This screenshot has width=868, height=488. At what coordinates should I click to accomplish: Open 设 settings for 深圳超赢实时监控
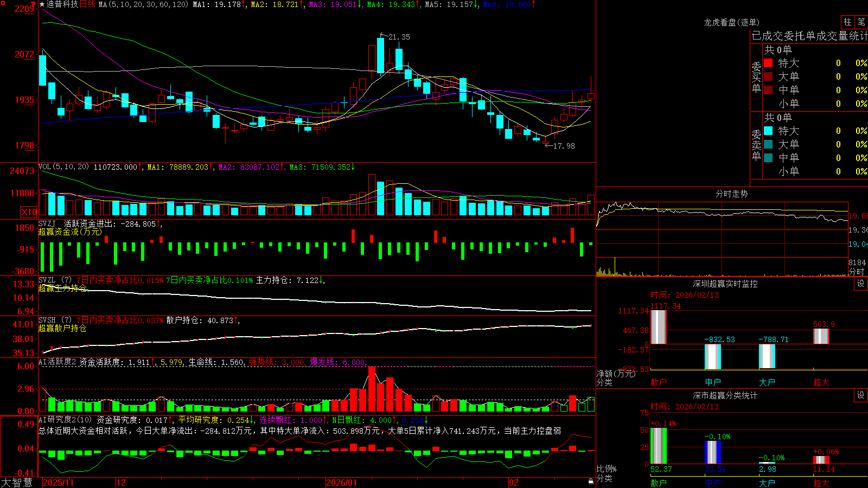pyautogui.click(x=861, y=284)
